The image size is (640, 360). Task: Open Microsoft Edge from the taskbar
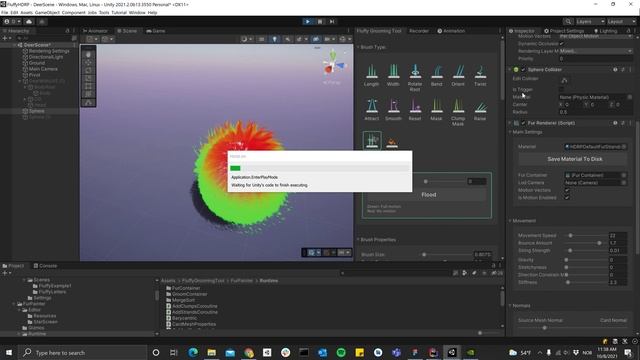pyautogui.click(x=193, y=353)
